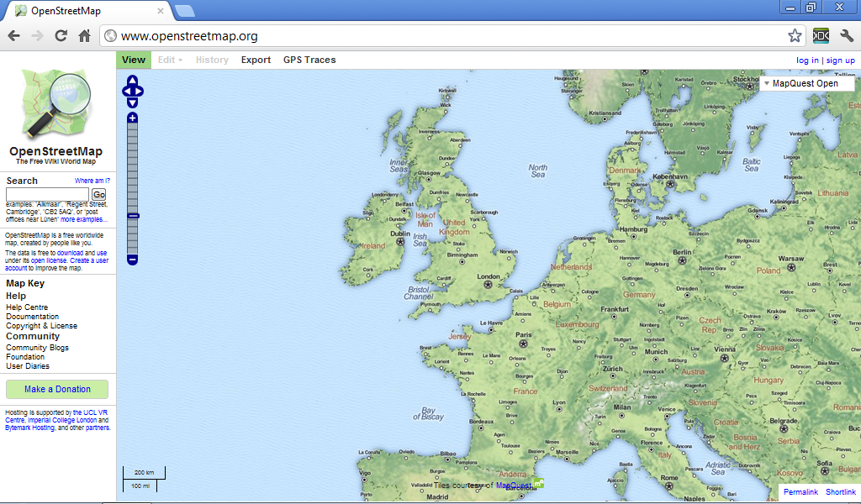Screen dimensions: 861x504
Task: Open the GPS Traces tab
Action: (x=309, y=60)
